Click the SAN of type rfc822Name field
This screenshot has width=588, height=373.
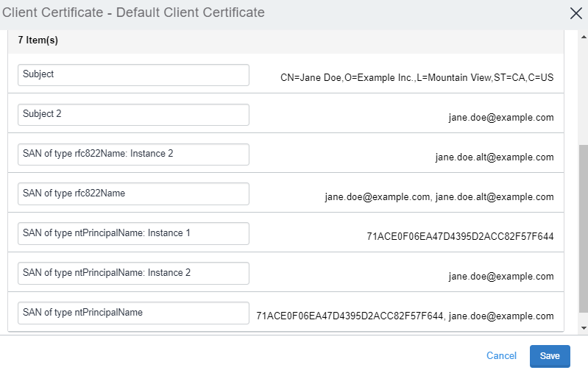click(x=133, y=193)
